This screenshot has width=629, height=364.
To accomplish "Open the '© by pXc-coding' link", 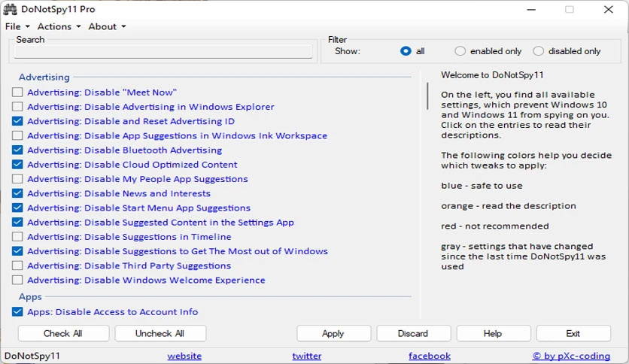I will [x=571, y=356].
